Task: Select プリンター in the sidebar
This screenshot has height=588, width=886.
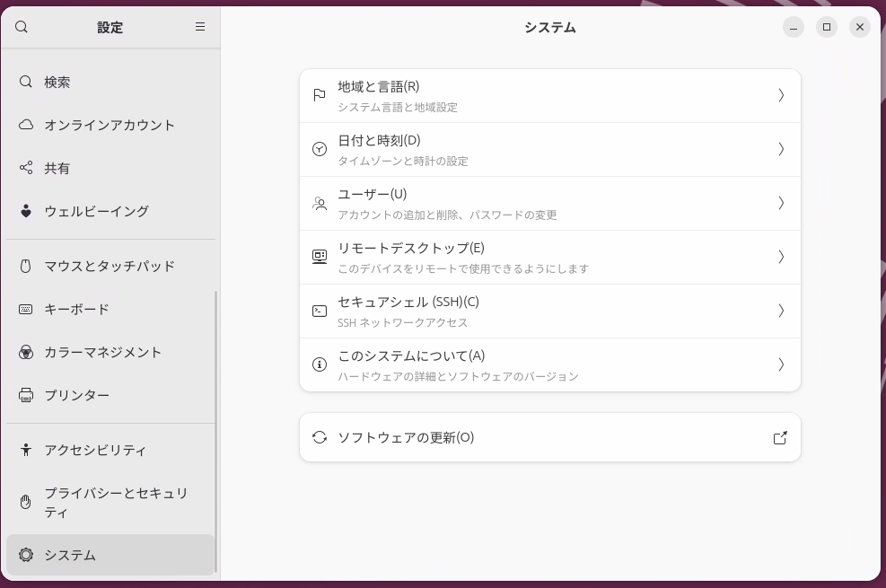Action: click(x=110, y=395)
